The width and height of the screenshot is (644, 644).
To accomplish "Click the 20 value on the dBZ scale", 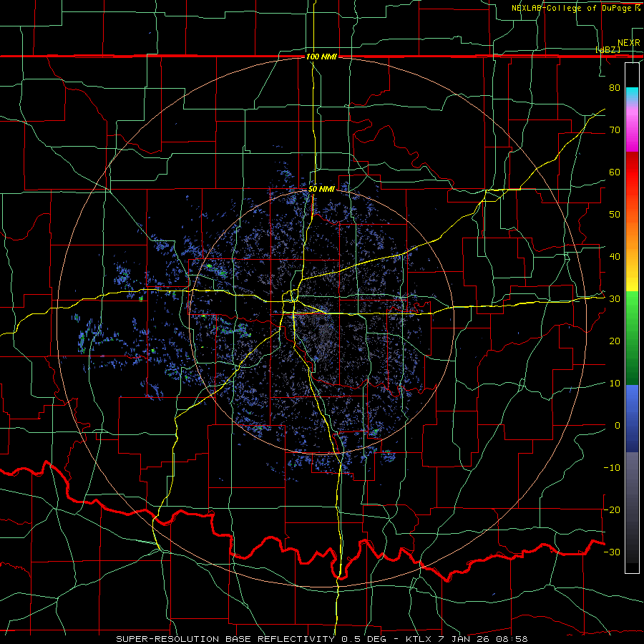I will coord(615,341).
